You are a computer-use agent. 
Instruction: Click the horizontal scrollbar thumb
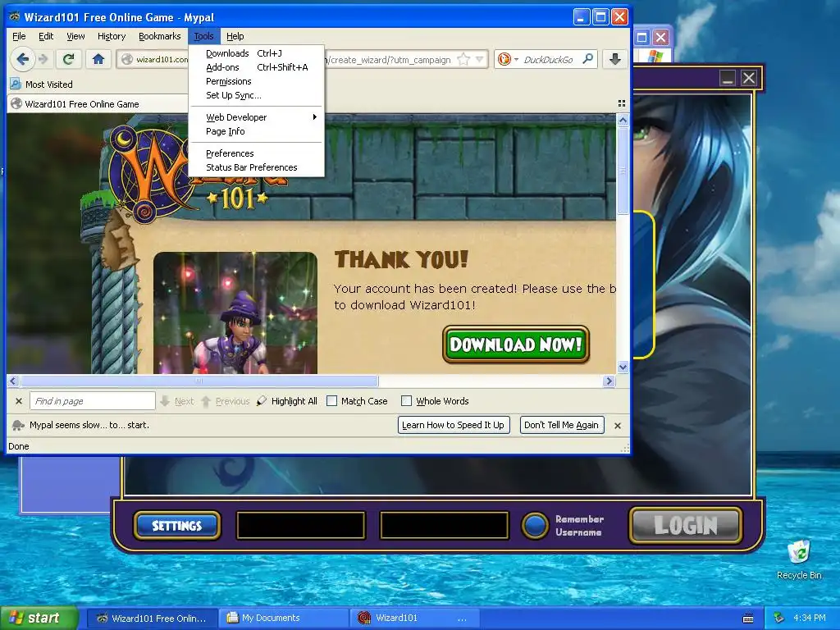(200, 381)
